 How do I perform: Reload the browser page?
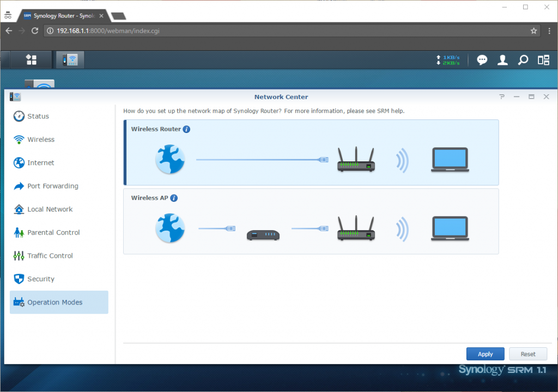[34, 31]
